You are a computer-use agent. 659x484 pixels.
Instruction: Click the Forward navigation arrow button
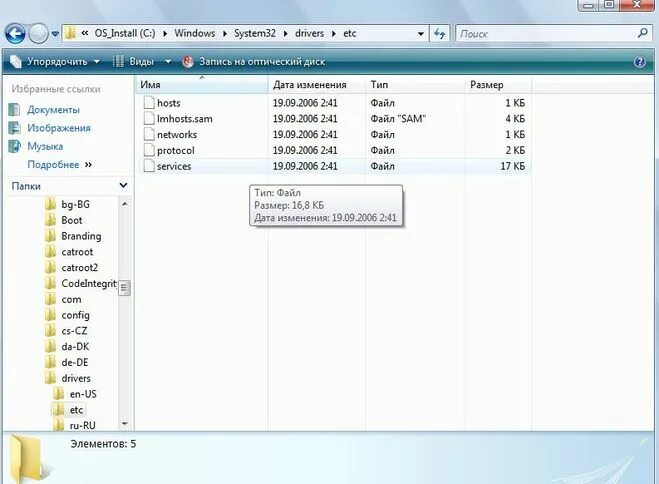coord(38,34)
